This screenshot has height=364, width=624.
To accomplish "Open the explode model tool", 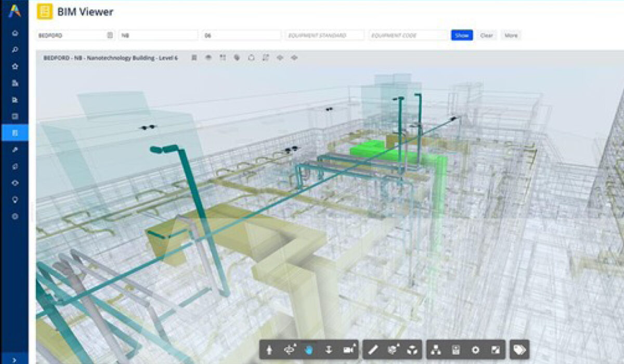I will (411, 350).
